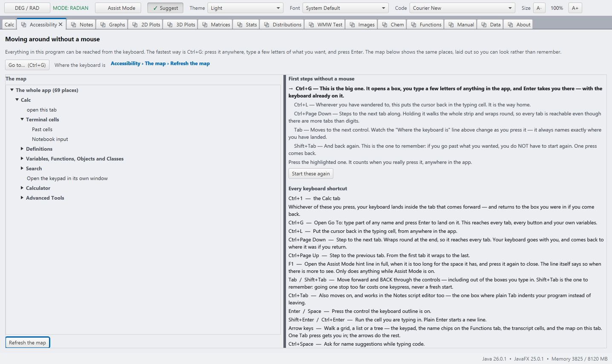This screenshot has height=364, width=612.
Task: Click the pop-out icon on the Images tab
Action: click(352, 25)
